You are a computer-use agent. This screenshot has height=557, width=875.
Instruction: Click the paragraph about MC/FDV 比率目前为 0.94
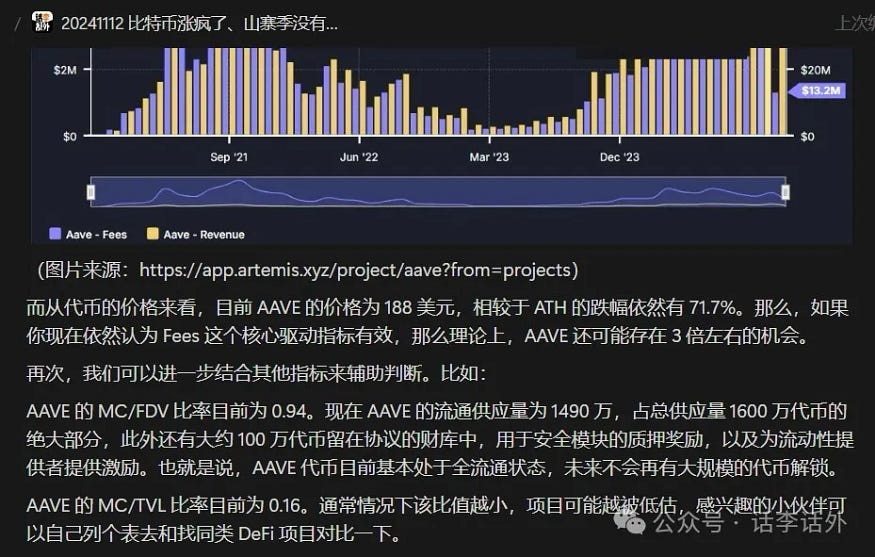(440, 439)
